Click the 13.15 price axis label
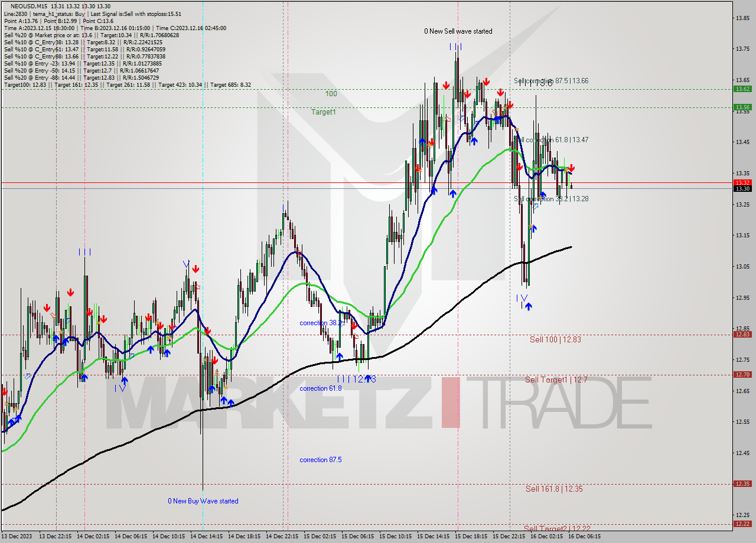 (742, 235)
